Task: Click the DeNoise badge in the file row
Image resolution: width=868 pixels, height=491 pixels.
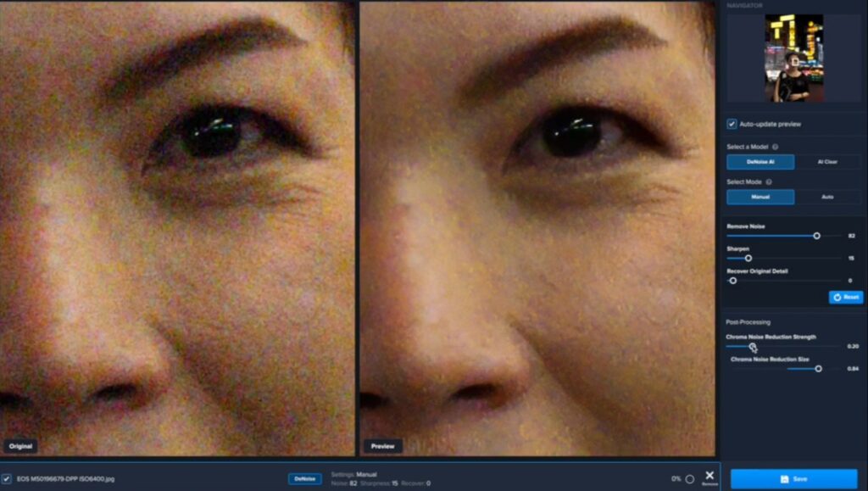Action: pyautogui.click(x=305, y=479)
